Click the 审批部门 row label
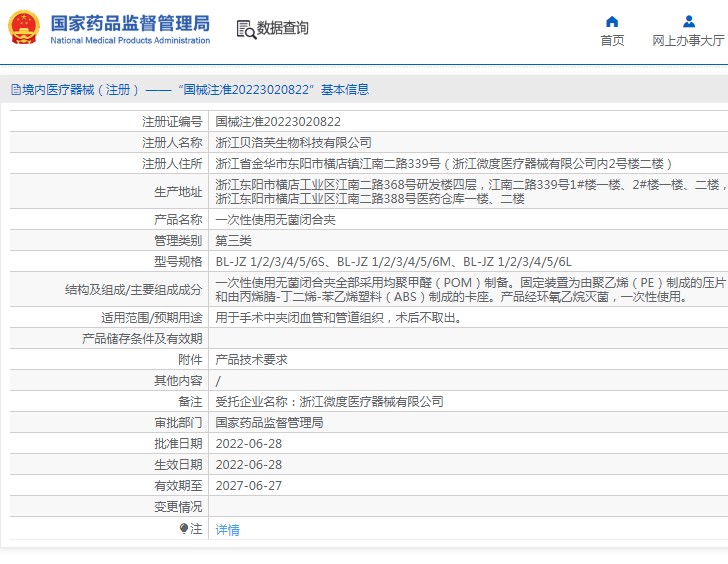Image resolution: width=728 pixels, height=564 pixels. 178,422
